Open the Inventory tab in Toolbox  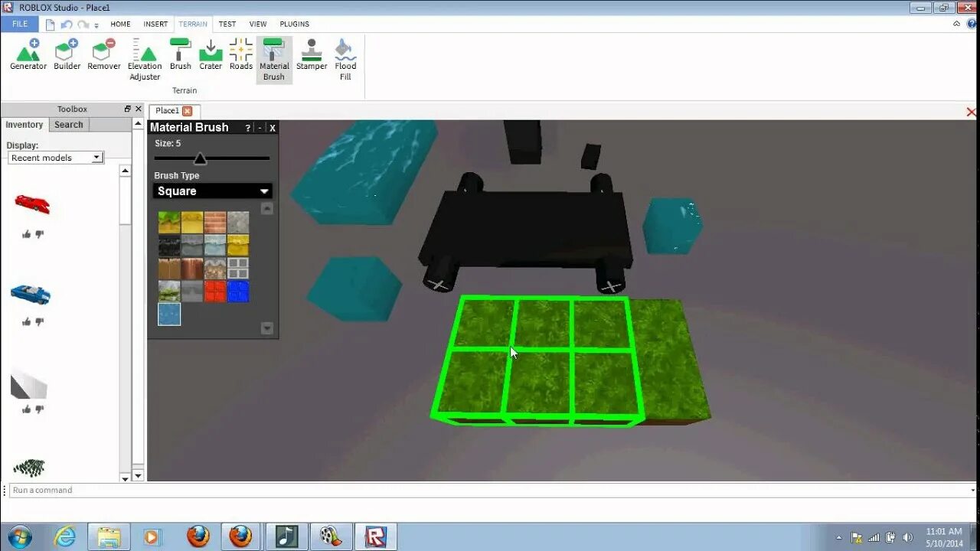point(24,125)
